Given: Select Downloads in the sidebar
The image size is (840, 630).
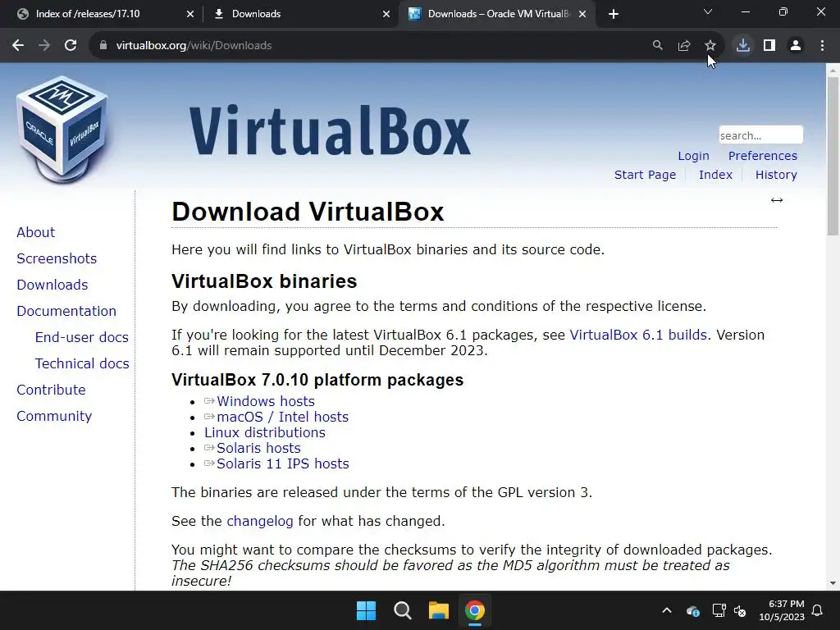Looking at the screenshot, I should 52,285.
